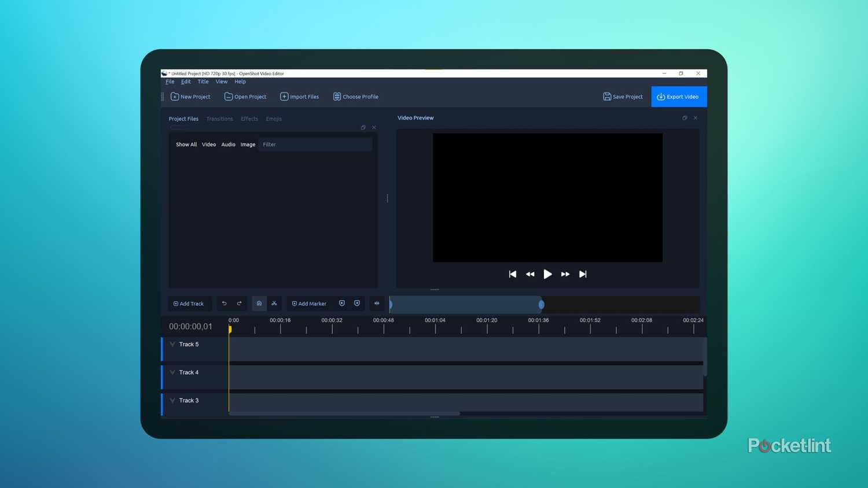
Task: Click the redo arrow in timeline toolbar
Action: 239,304
